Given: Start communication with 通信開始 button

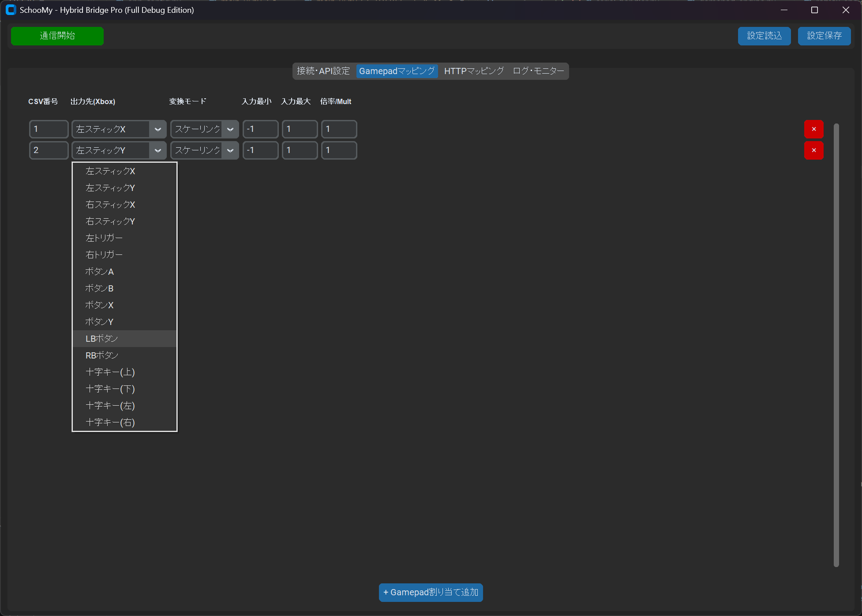Looking at the screenshot, I should point(57,36).
